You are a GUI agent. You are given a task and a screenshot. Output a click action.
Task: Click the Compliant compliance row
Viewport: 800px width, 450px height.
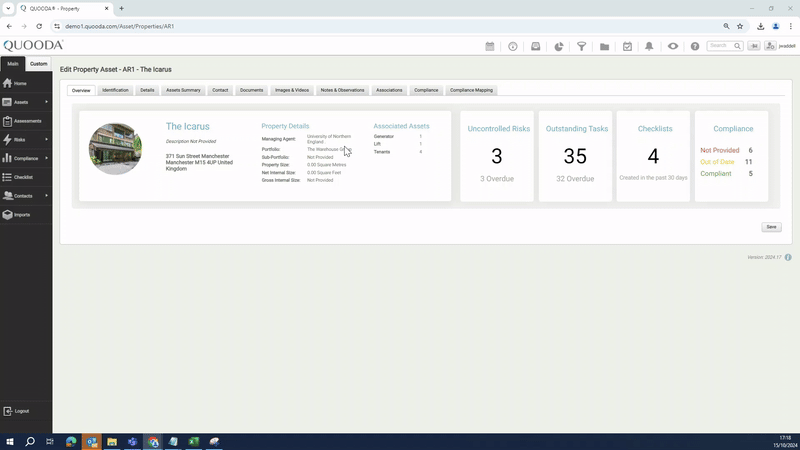click(727, 173)
